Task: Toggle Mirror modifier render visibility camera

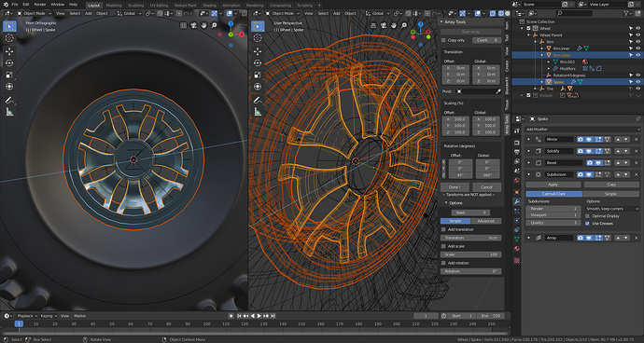Action: coord(581,140)
